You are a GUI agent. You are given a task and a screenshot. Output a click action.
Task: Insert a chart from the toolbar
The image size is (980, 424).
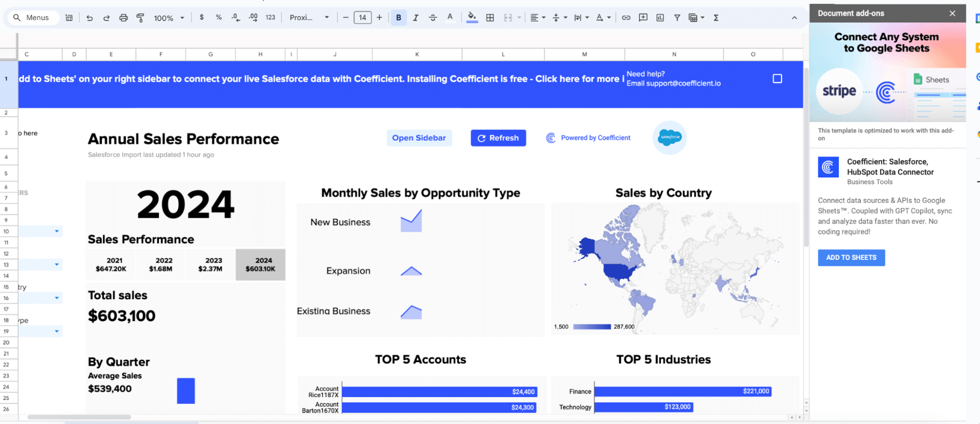660,18
